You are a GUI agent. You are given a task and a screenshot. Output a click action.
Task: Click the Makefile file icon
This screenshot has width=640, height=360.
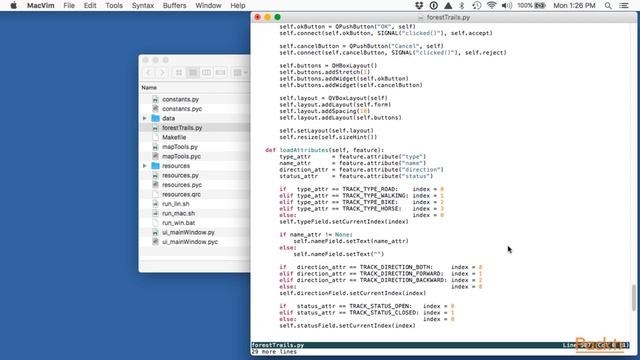pyautogui.click(x=155, y=138)
